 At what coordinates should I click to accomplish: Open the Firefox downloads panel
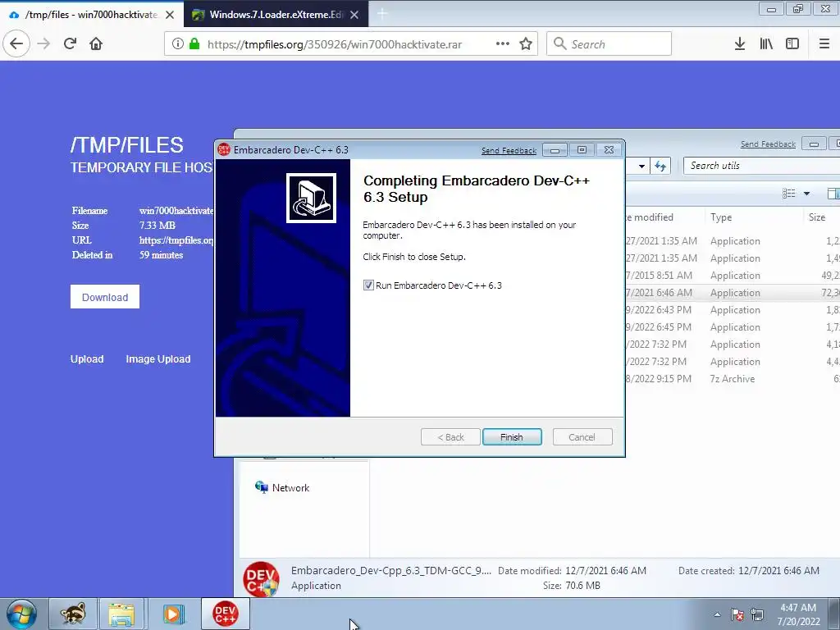point(739,44)
